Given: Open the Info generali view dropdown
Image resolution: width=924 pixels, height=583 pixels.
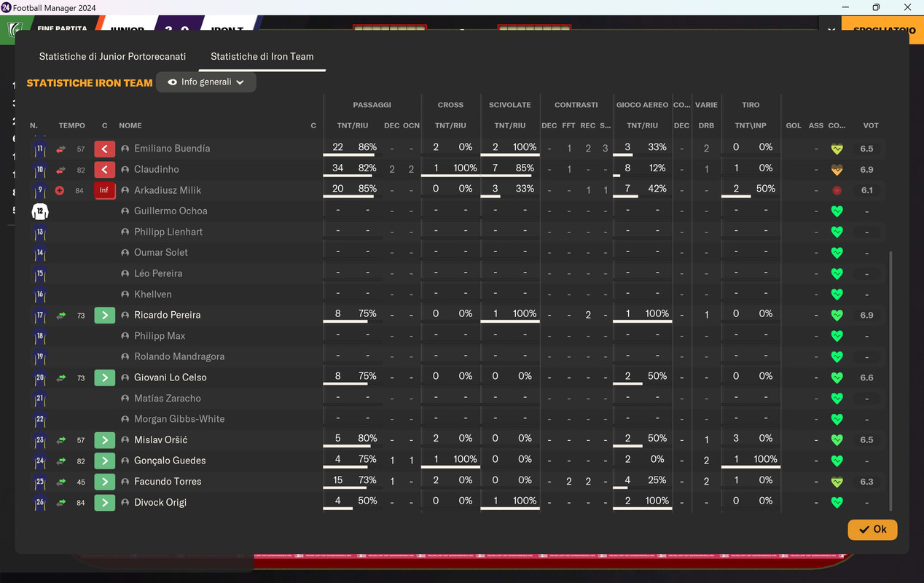Looking at the screenshot, I should [206, 82].
